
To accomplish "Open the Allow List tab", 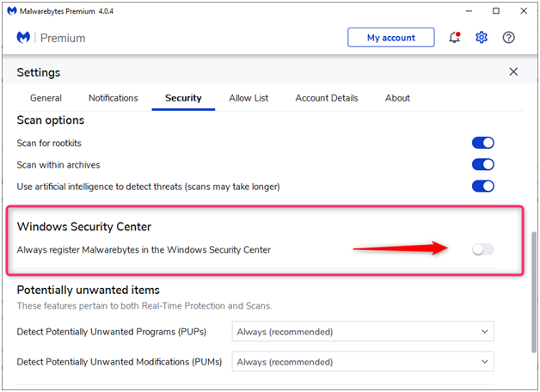I will (249, 98).
